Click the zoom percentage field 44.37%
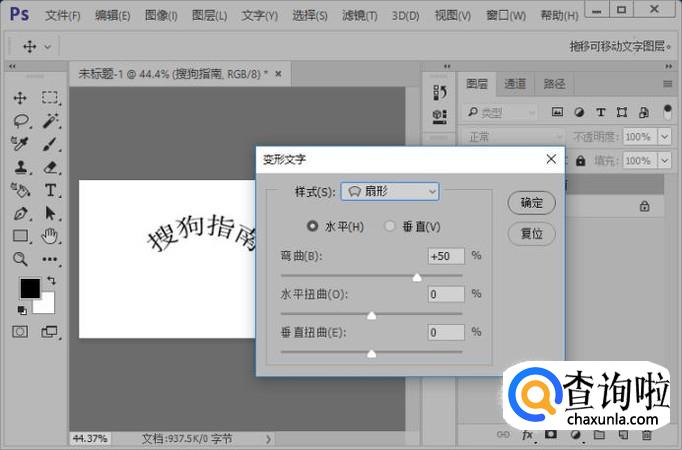This screenshot has height=450, width=682. 90,439
